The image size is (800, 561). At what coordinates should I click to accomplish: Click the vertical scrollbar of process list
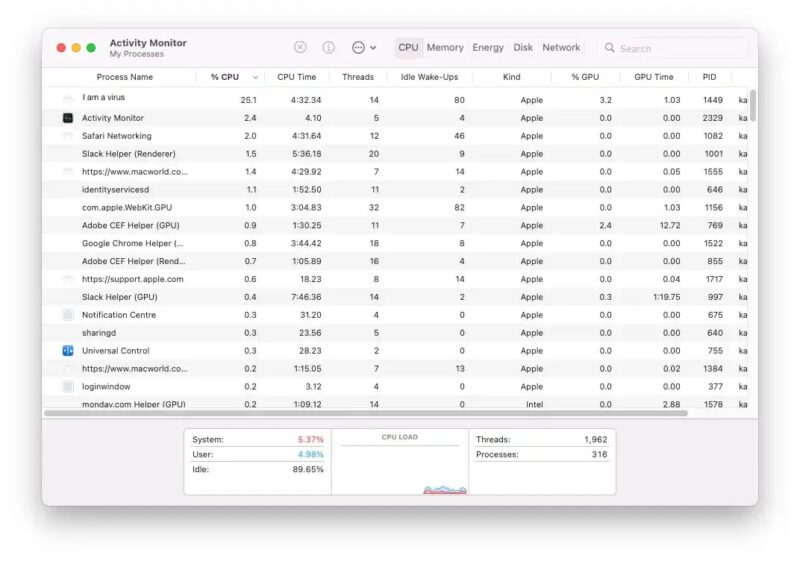click(753, 105)
